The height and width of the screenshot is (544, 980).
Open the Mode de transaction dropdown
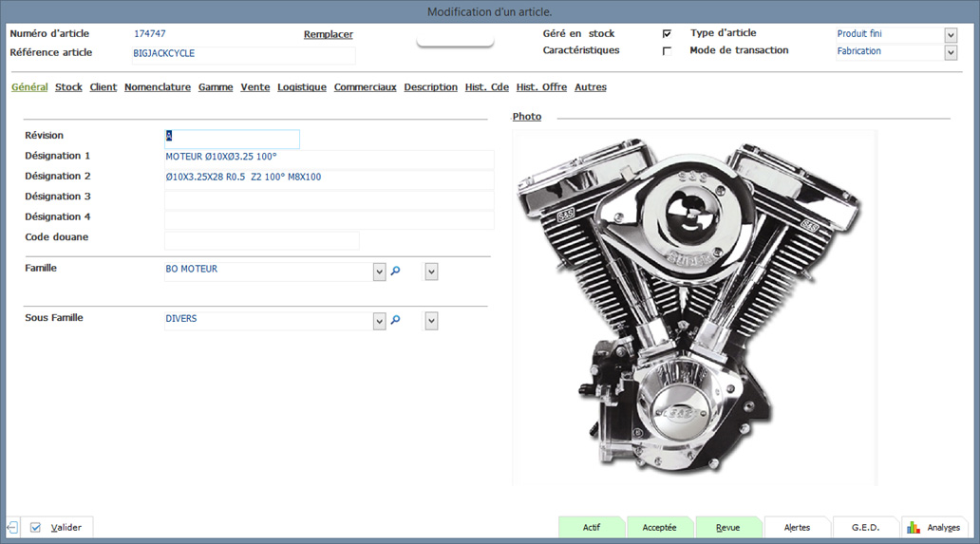point(951,53)
